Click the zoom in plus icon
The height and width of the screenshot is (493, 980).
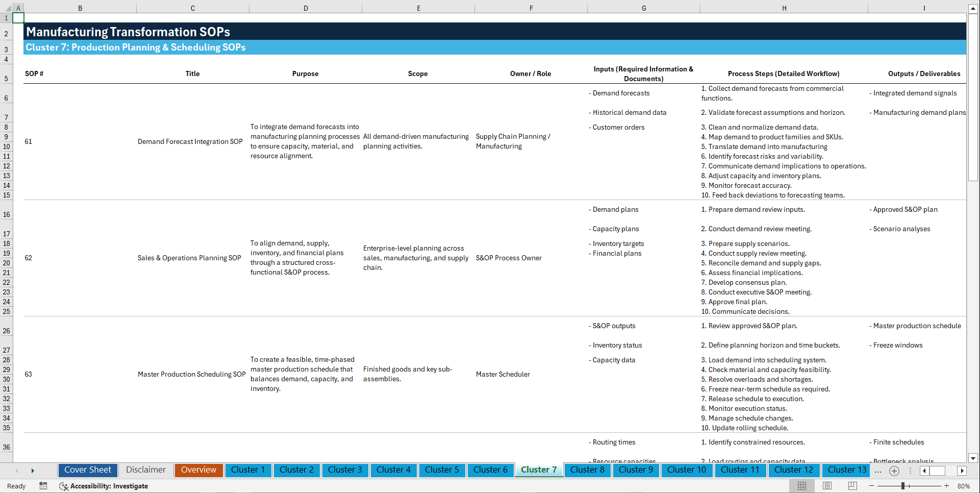click(947, 486)
